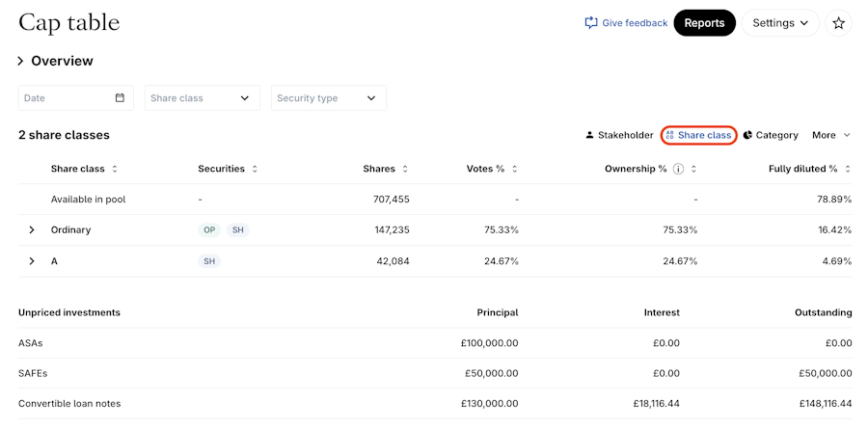Open the Reports button
This screenshot has height=428, width=868.
pyautogui.click(x=704, y=23)
